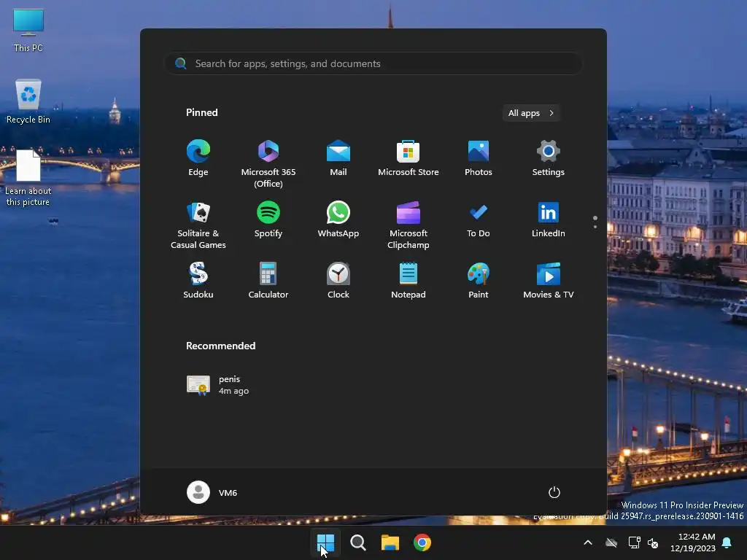Click the muted volume tray icon

pyautogui.click(x=653, y=542)
